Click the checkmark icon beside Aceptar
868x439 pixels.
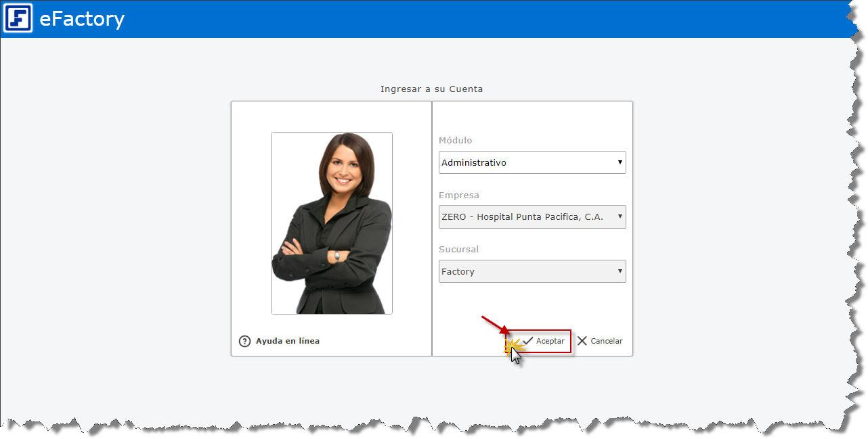(x=528, y=341)
